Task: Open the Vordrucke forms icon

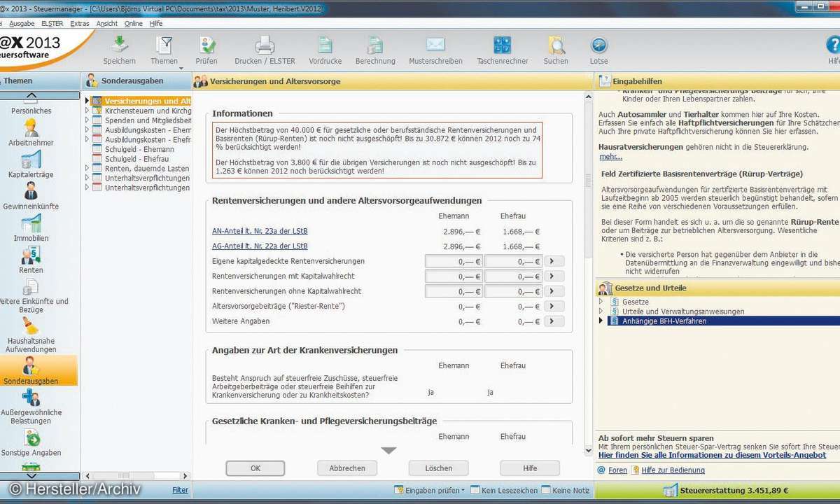Action: coord(325,45)
